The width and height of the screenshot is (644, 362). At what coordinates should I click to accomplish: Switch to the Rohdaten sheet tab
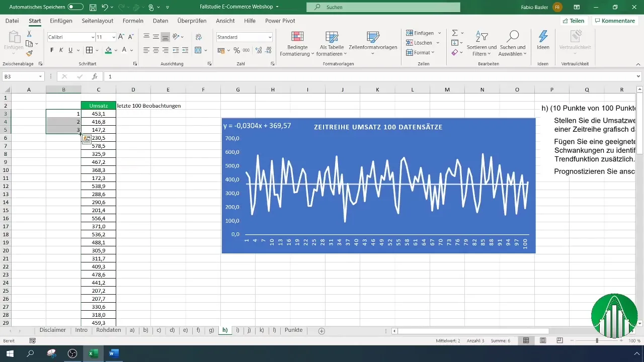point(108,330)
